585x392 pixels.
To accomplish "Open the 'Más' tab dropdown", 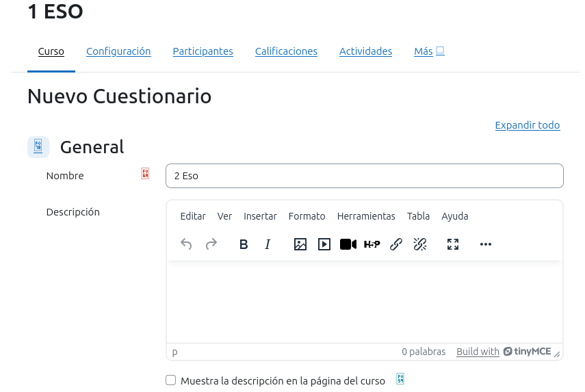I will click(x=429, y=51).
